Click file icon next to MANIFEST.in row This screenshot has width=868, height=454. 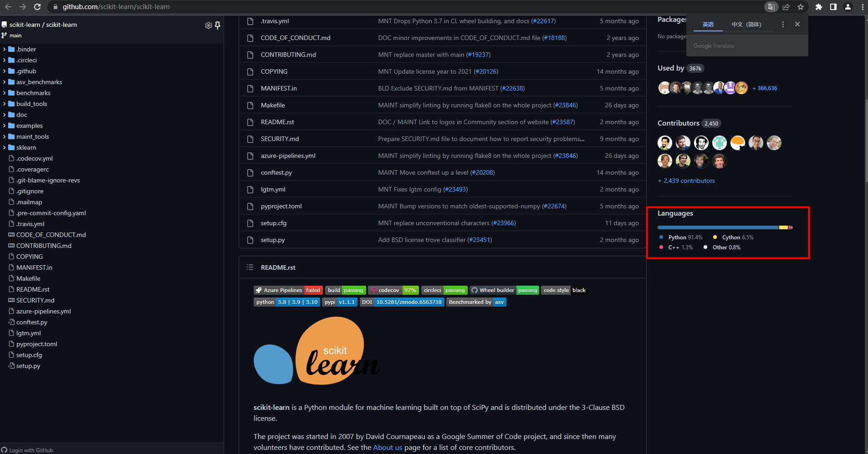[x=250, y=88]
